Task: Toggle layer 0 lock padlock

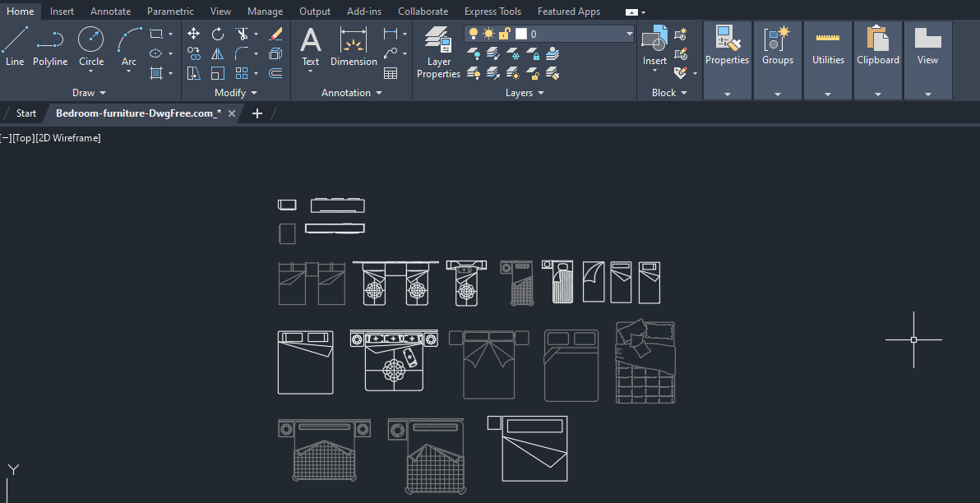Action: (x=504, y=34)
